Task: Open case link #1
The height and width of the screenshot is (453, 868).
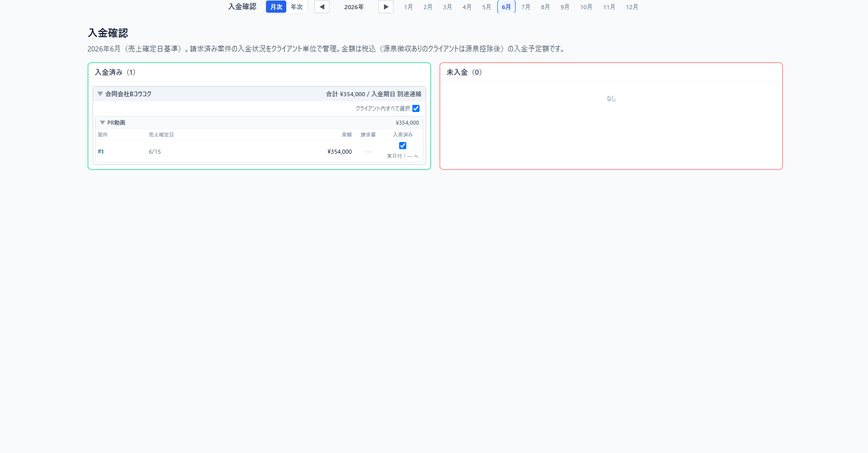Action: coord(101,152)
